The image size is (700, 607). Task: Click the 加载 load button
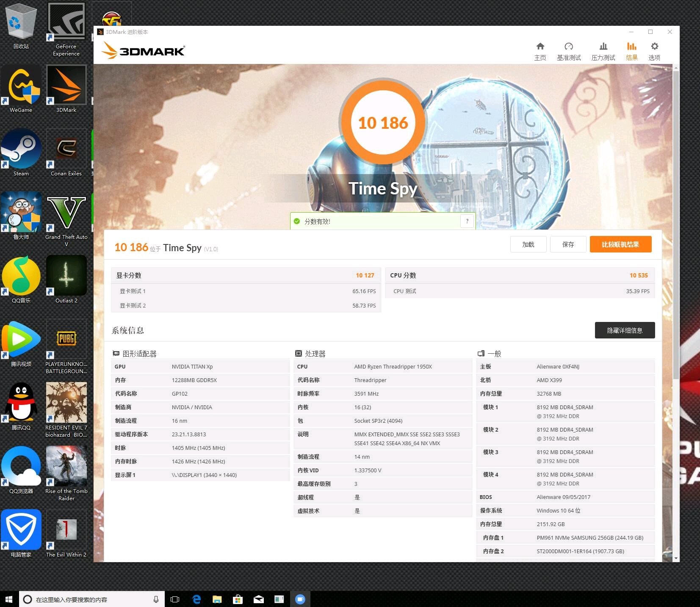pos(528,244)
